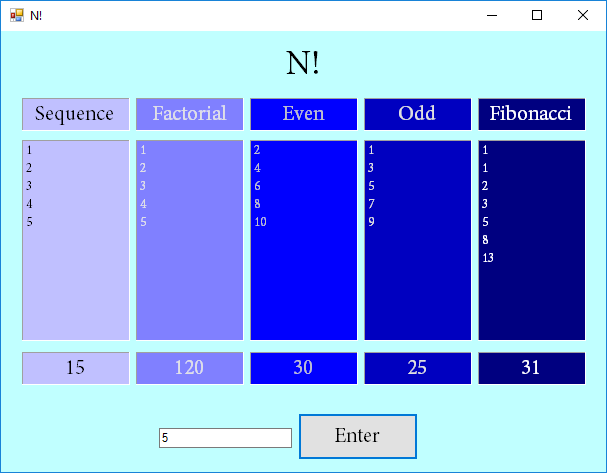Select 13 in the Fibonacci list
The height and width of the screenshot is (473, 607).
[x=488, y=258]
